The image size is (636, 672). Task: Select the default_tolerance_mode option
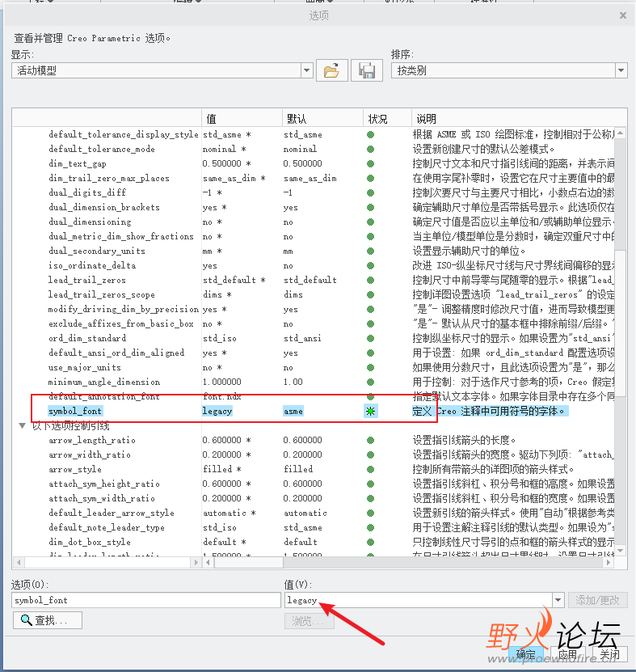(x=102, y=149)
